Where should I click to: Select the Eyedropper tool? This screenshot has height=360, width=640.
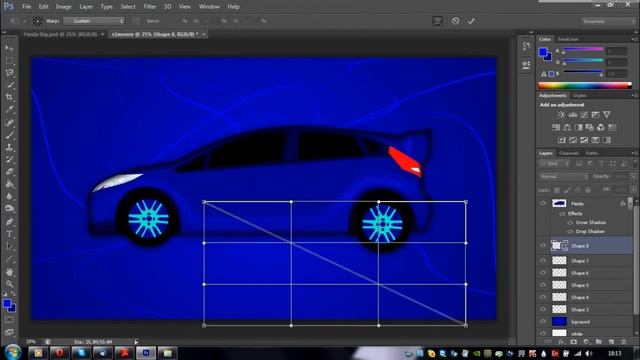[x=9, y=109]
